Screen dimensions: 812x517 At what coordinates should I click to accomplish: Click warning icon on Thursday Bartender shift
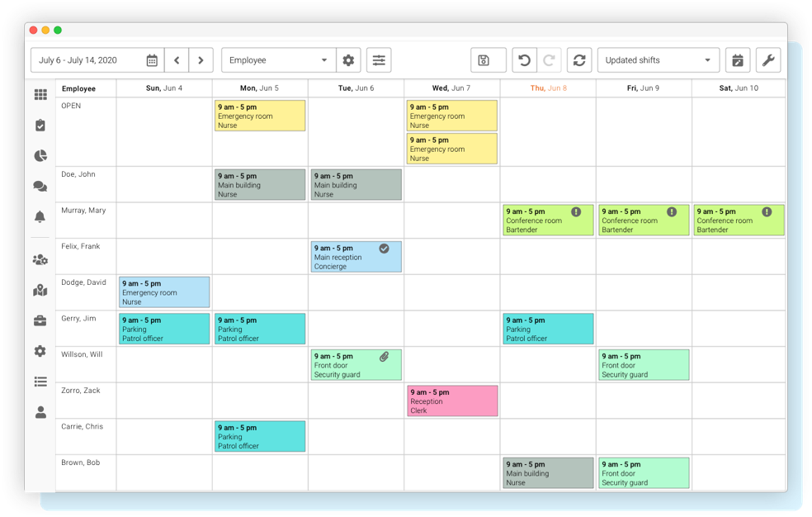click(x=576, y=212)
